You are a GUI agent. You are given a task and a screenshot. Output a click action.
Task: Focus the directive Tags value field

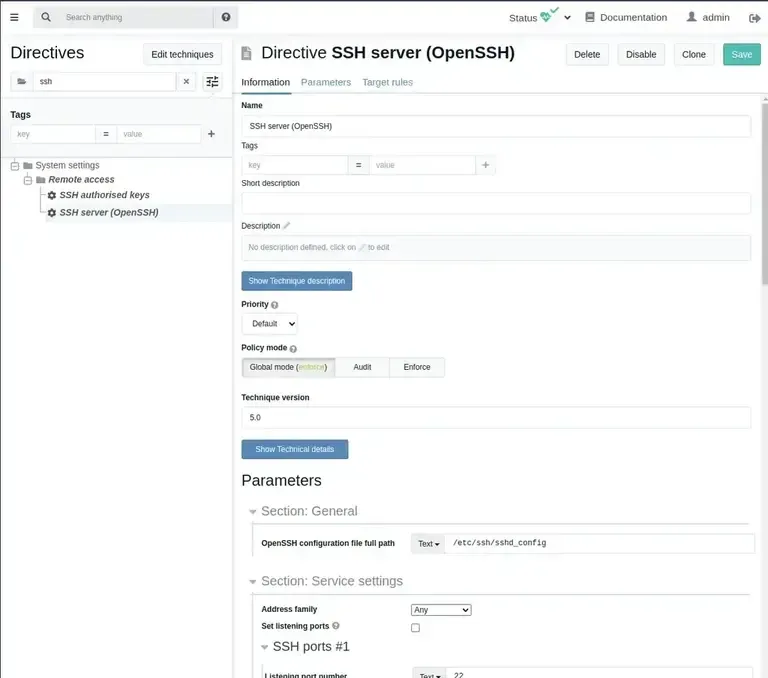[x=422, y=165]
